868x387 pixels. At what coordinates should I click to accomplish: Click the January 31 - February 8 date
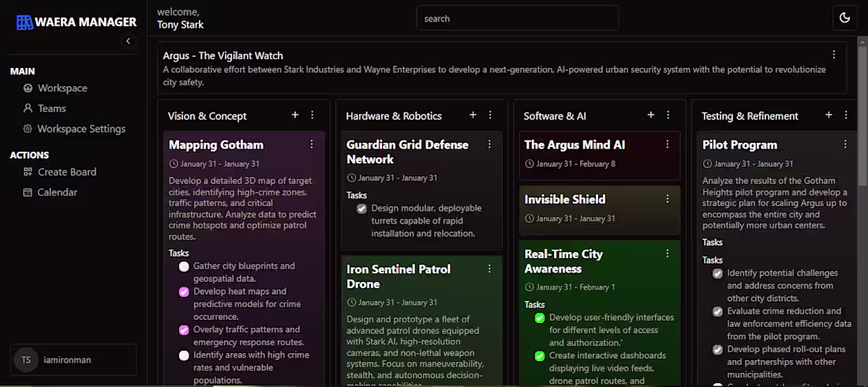point(576,164)
